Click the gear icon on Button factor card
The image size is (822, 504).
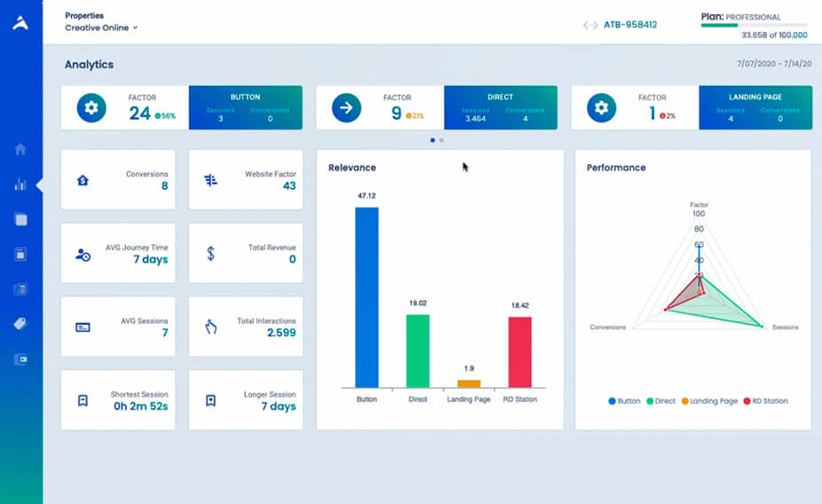91,107
